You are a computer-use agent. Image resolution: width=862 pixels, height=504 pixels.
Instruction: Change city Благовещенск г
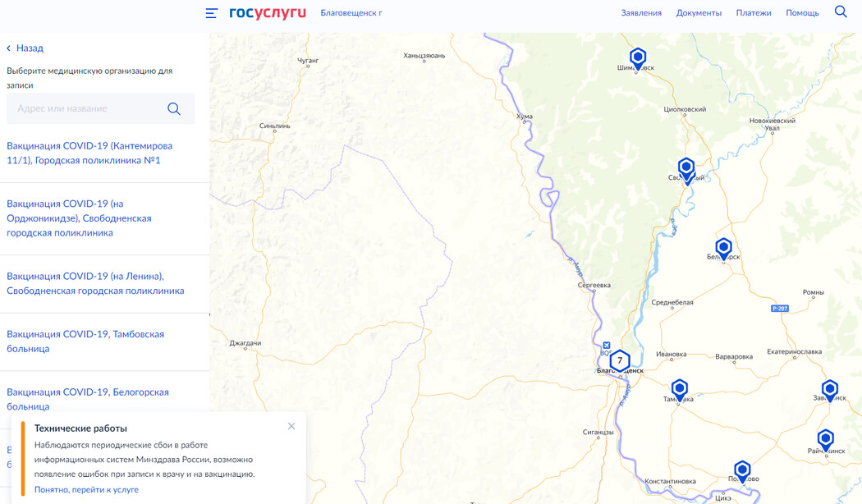pyautogui.click(x=351, y=12)
